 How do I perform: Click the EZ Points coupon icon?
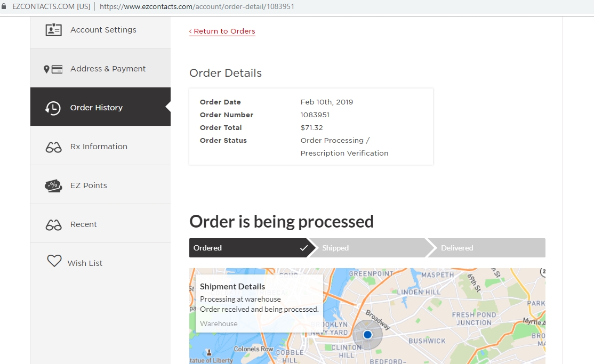(x=53, y=186)
